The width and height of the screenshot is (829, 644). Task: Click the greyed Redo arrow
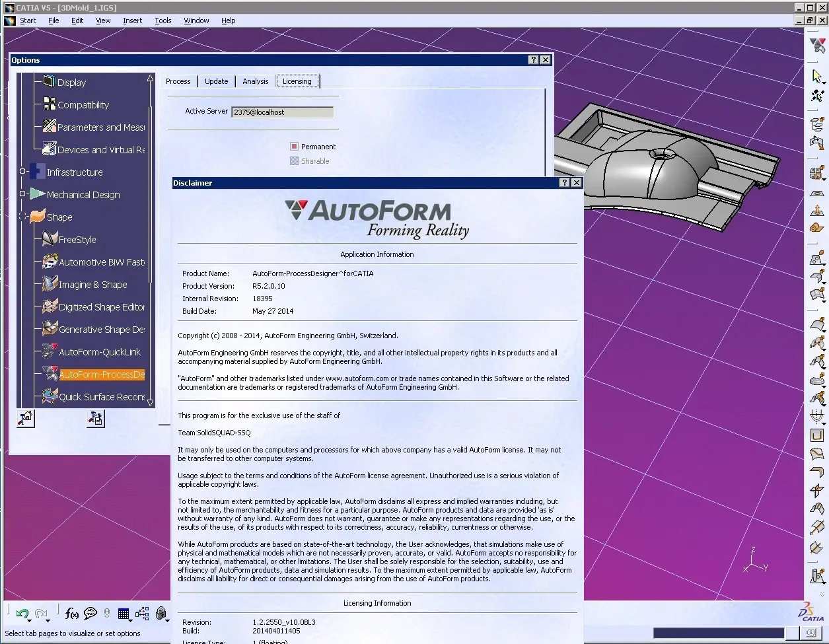point(41,614)
